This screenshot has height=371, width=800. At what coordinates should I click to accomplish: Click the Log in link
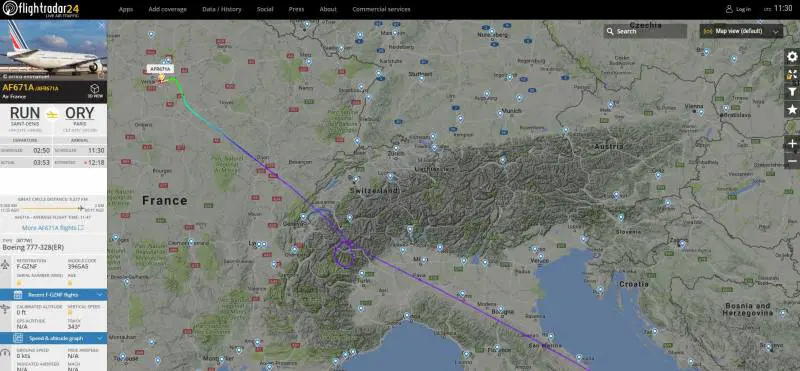[x=738, y=9]
